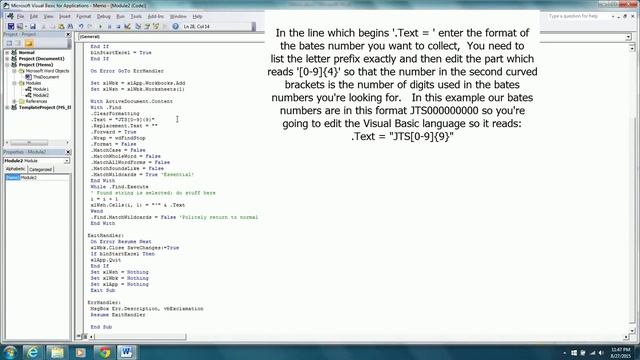Expand the TemplateProject node

7,107
